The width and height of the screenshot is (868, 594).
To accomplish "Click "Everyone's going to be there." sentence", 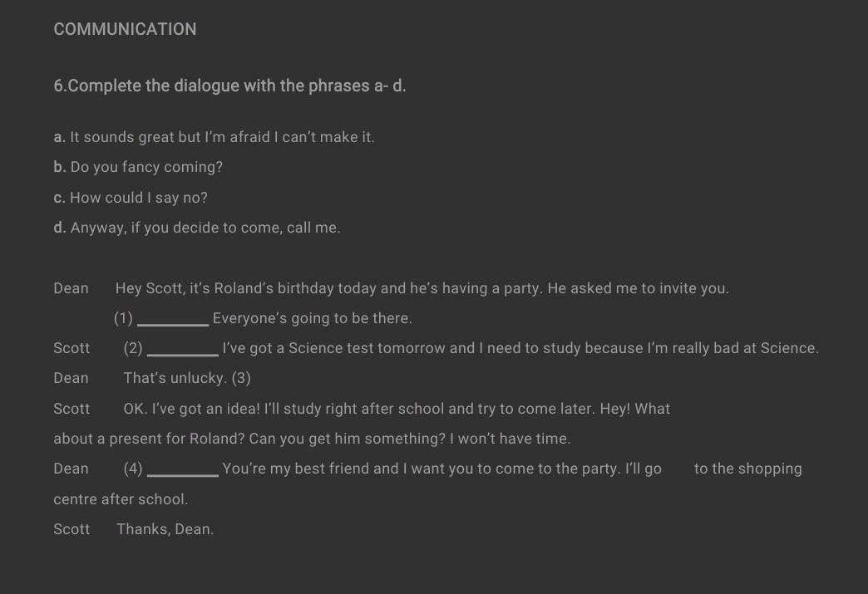I will click(312, 318).
